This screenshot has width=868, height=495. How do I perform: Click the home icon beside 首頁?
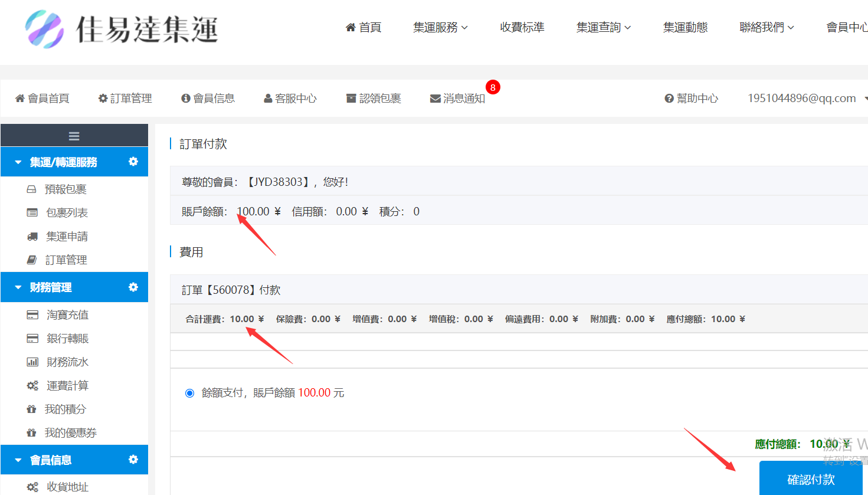pyautogui.click(x=351, y=27)
